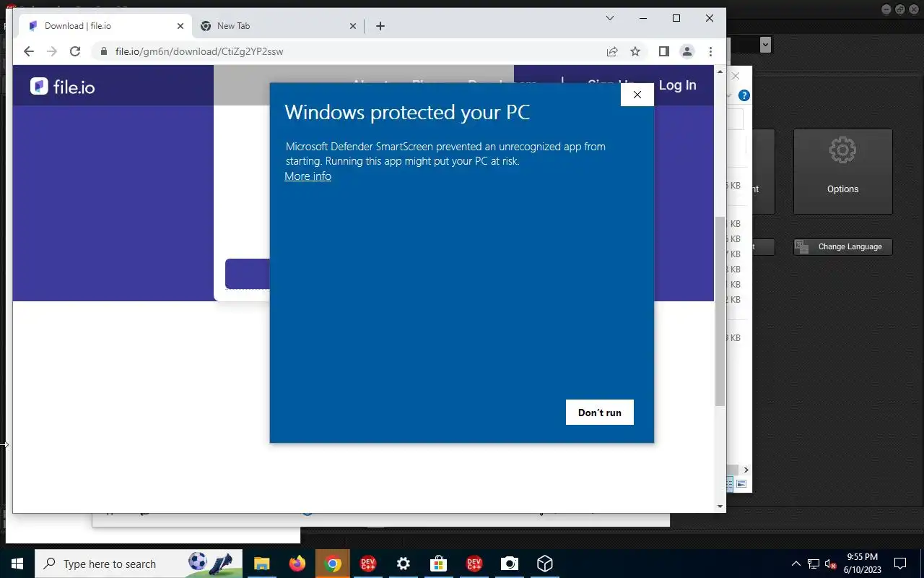Click the Type here to search box
The width and height of the screenshot is (924, 578).
(x=139, y=564)
